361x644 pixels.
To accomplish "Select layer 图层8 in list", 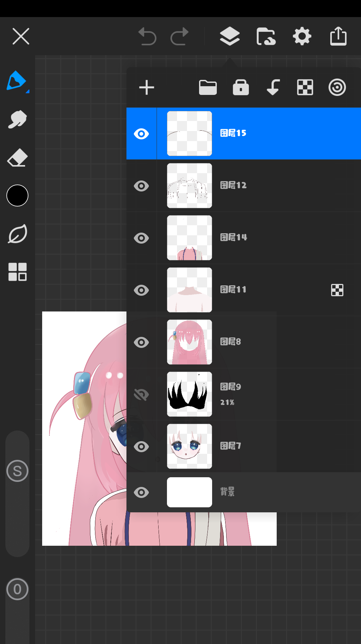I will tap(268, 342).
